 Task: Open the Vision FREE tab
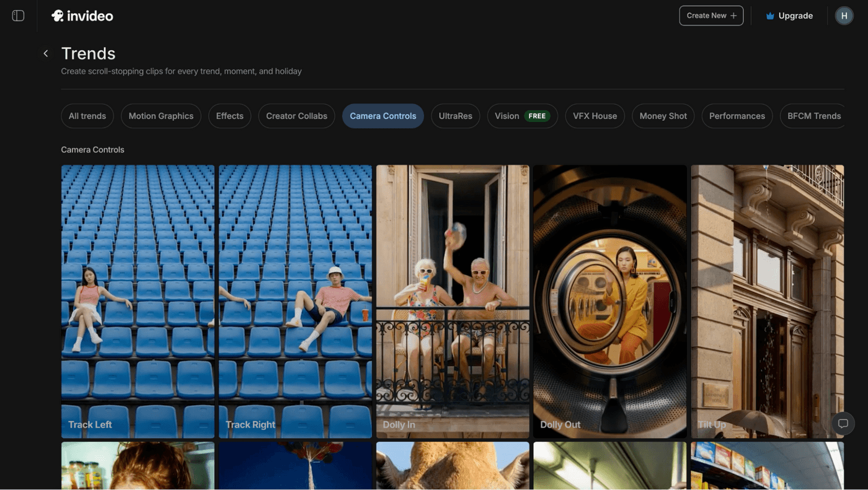[x=522, y=116]
